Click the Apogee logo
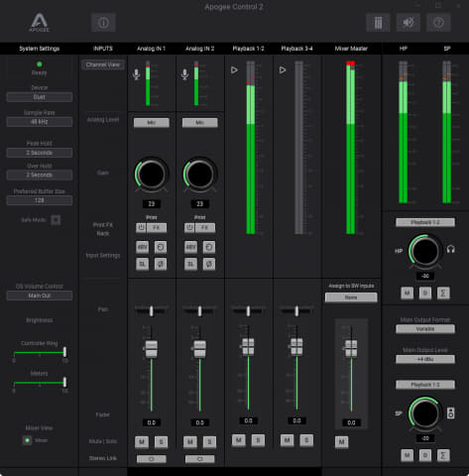This screenshot has height=476, width=469. (40, 22)
